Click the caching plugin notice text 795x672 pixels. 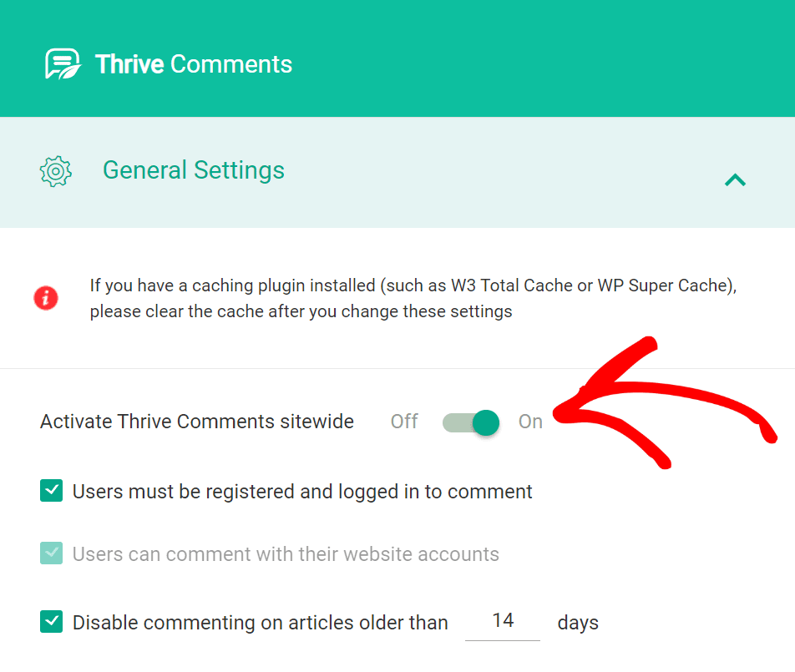point(413,298)
